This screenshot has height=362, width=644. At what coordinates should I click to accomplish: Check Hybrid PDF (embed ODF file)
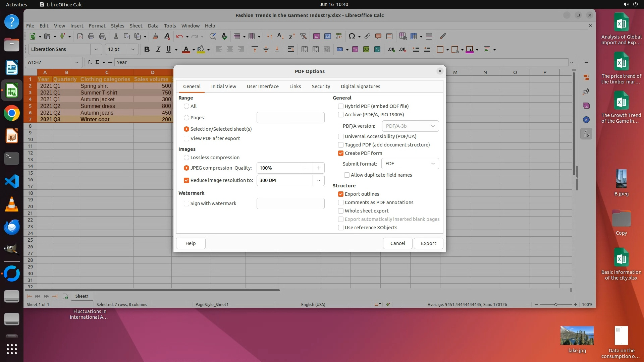point(341,106)
